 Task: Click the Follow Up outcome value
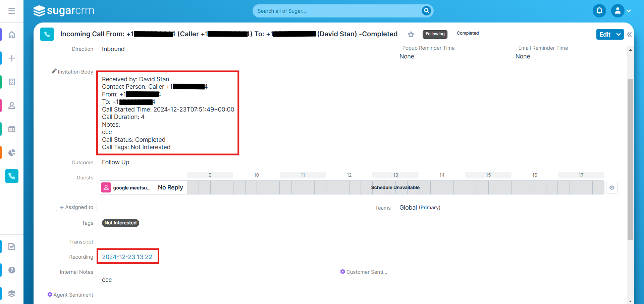coord(115,162)
